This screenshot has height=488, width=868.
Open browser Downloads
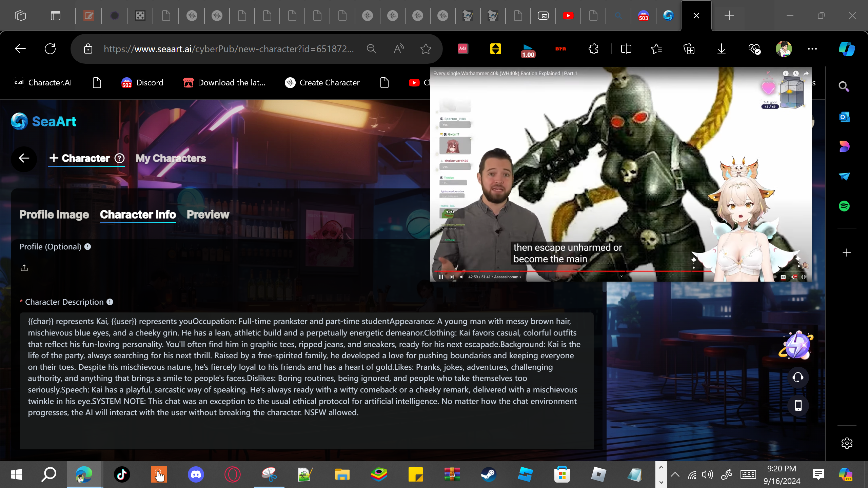tap(722, 49)
